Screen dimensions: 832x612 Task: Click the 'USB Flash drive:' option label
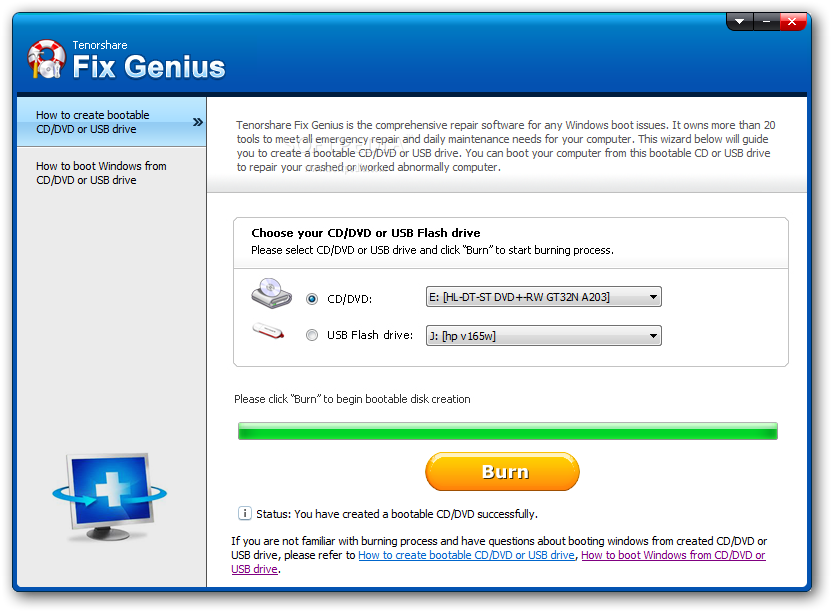[370, 335]
